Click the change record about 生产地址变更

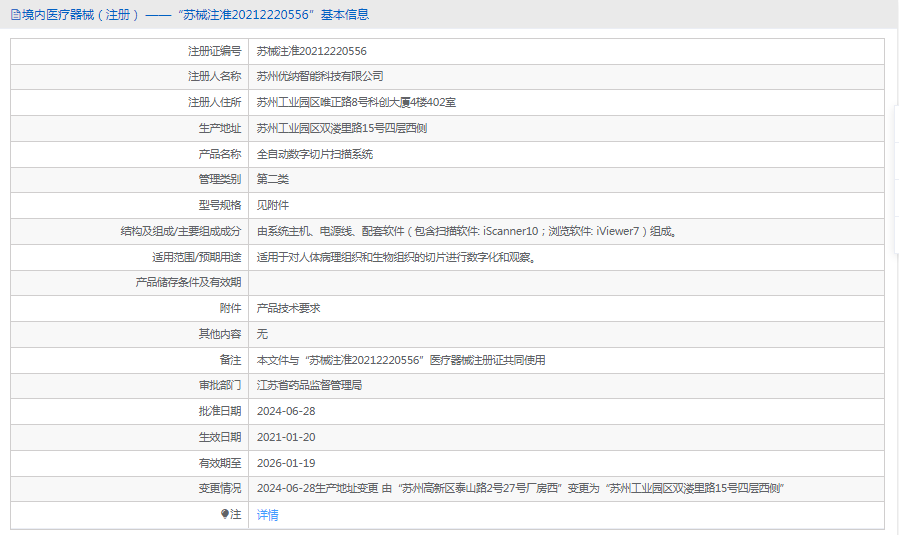pyautogui.click(x=521, y=489)
